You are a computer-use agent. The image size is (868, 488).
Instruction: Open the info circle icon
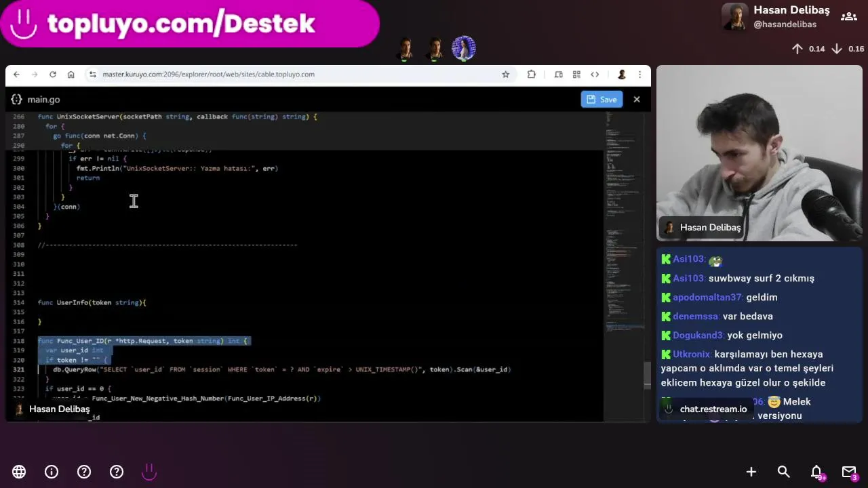pos(52,472)
